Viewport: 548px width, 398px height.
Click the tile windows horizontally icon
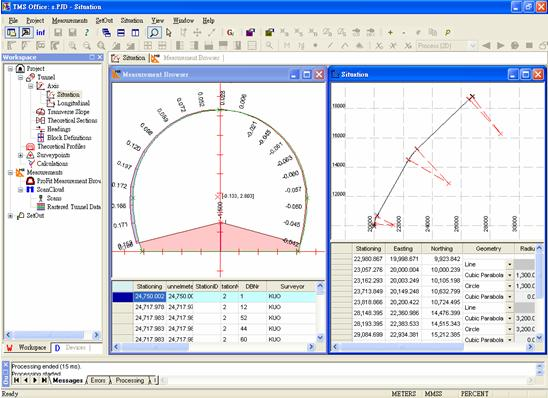point(121,33)
